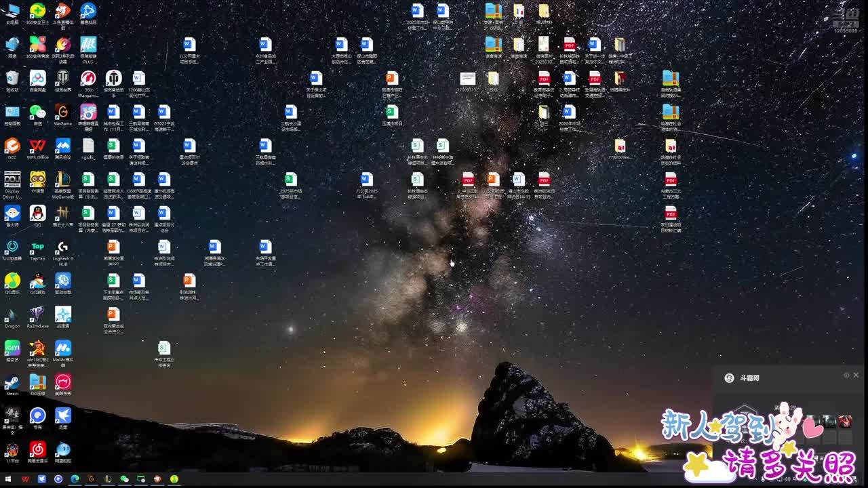Open Microsoft Edge from the taskbar

[x=75, y=479]
